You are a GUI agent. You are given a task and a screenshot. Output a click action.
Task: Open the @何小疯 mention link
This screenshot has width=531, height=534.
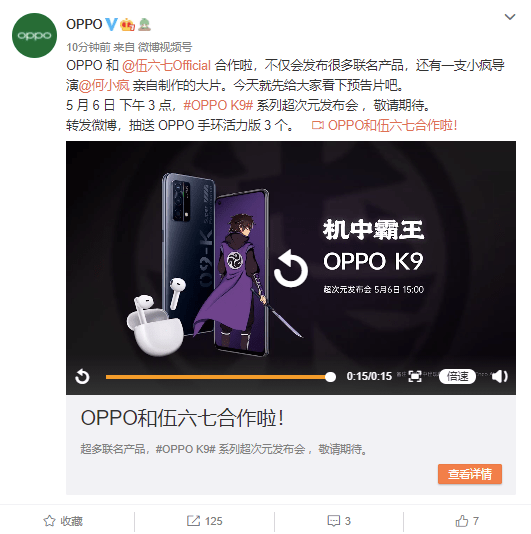pos(104,85)
